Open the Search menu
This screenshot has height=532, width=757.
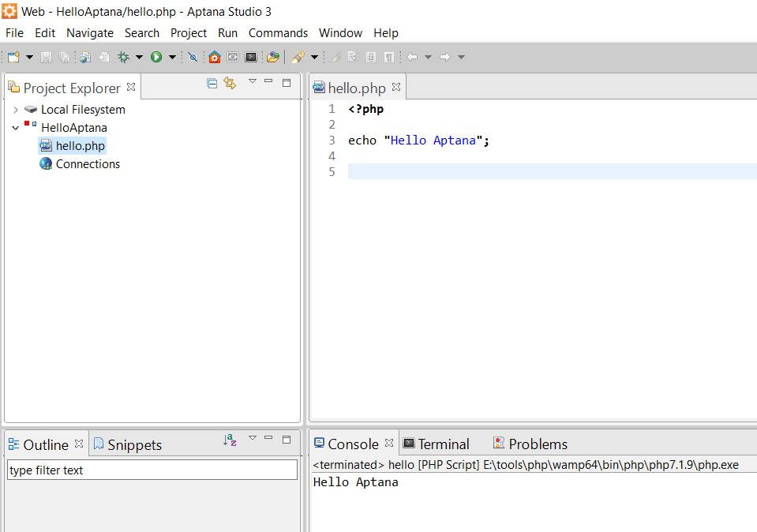(142, 33)
